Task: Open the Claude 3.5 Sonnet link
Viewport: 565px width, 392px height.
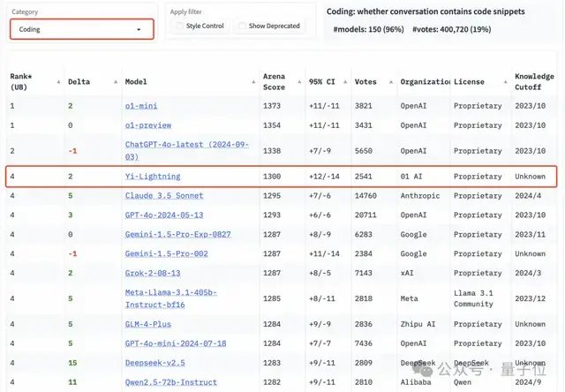Action: (163, 196)
